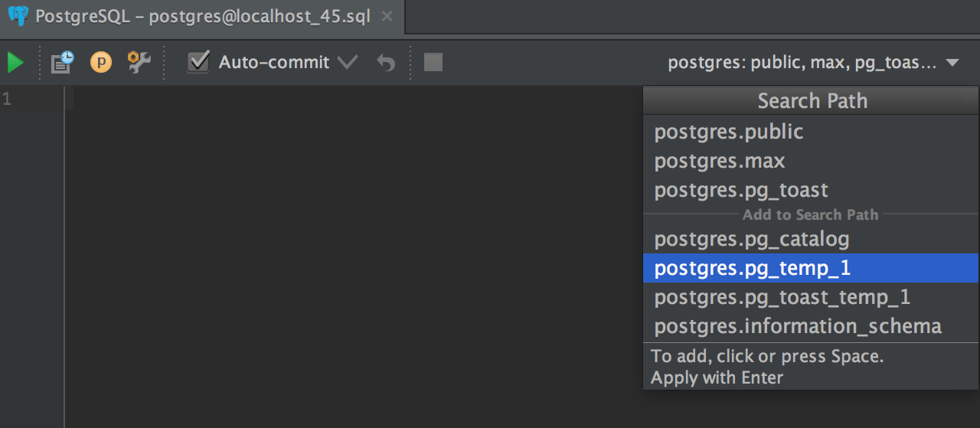
Task: Add postgres.pg_catalog to search path
Action: coord(811,239)
